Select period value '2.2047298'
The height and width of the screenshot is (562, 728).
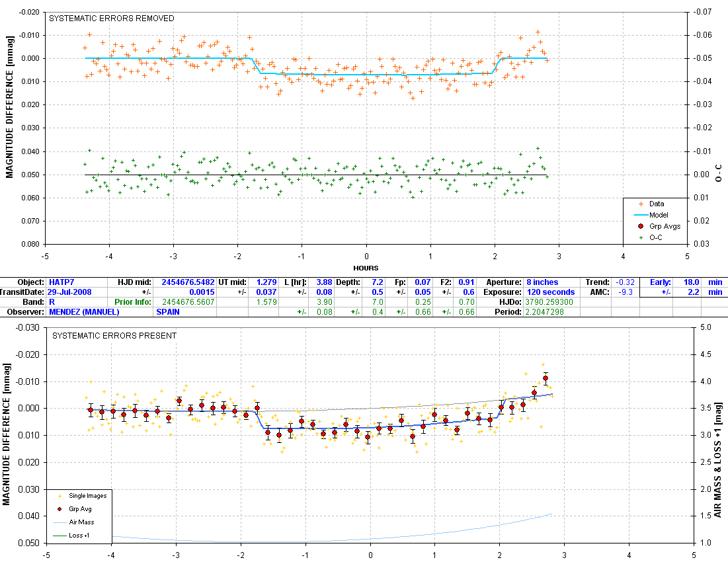(545, 312)
